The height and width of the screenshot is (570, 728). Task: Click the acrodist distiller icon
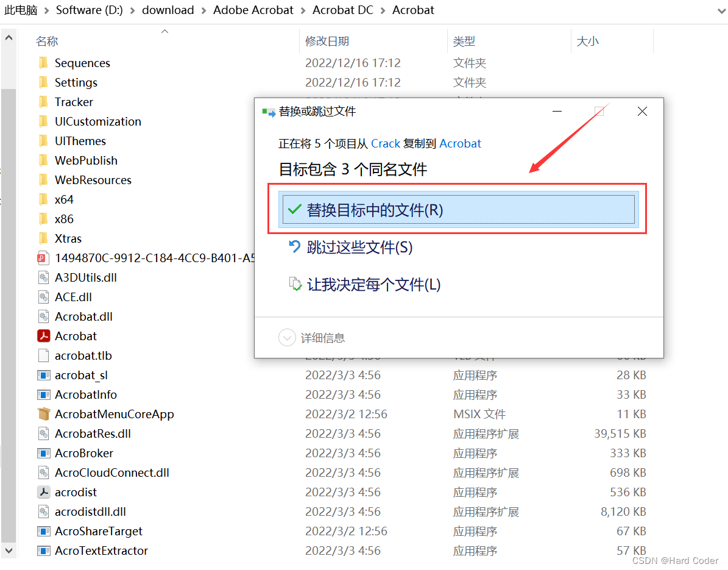44,492
